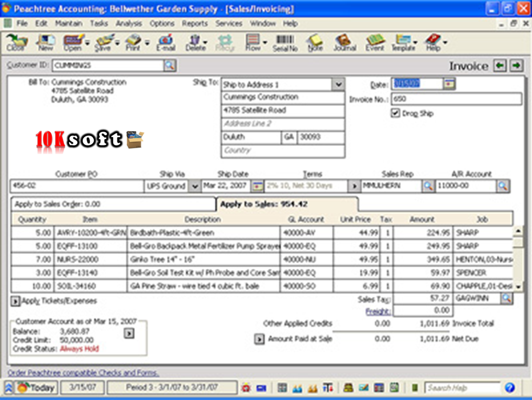Click the Template toolbar icon

point(403,43)
